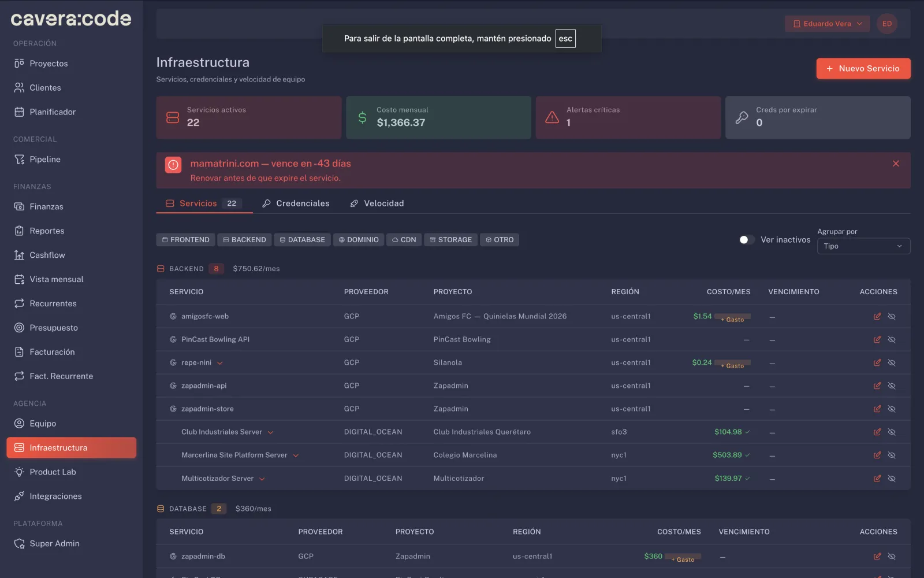Switch to the Velocidad tab

[377, 203]
